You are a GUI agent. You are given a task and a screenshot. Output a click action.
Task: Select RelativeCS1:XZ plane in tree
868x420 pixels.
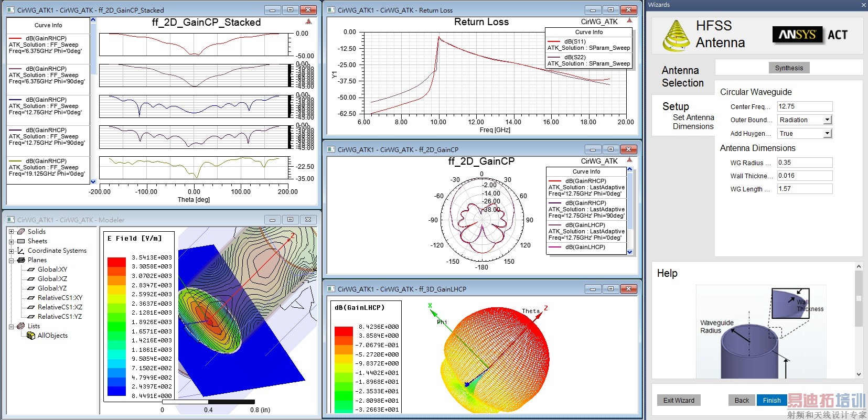point(60,307)
